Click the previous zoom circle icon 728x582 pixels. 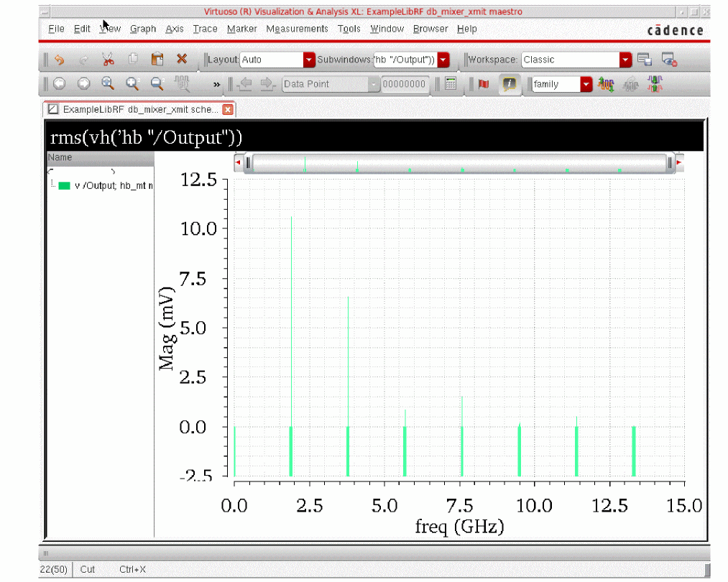[59, 83]
